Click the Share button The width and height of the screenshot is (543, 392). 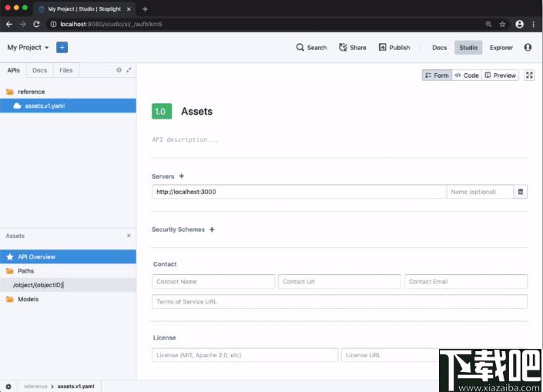[353, 48]
